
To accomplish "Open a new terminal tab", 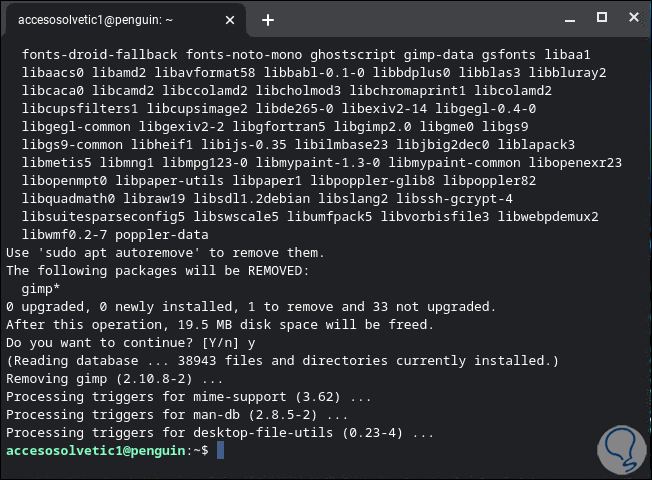I will pos(268,19).
